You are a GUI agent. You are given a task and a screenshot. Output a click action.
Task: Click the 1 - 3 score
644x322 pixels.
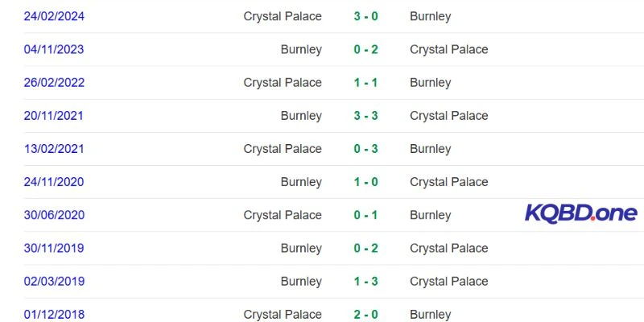[x=365, y=281]
